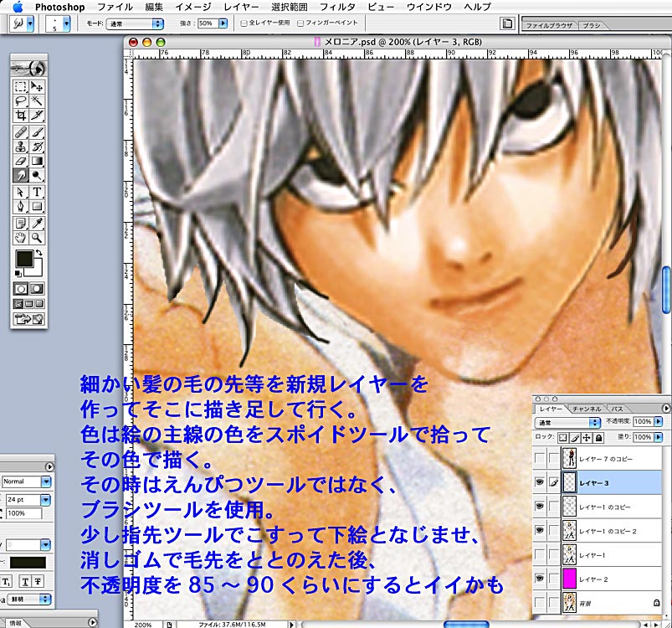Select the History Brush tool
The width and height of the screenshot is (672, 628).
pyautogui.click(x=37, y=147)
